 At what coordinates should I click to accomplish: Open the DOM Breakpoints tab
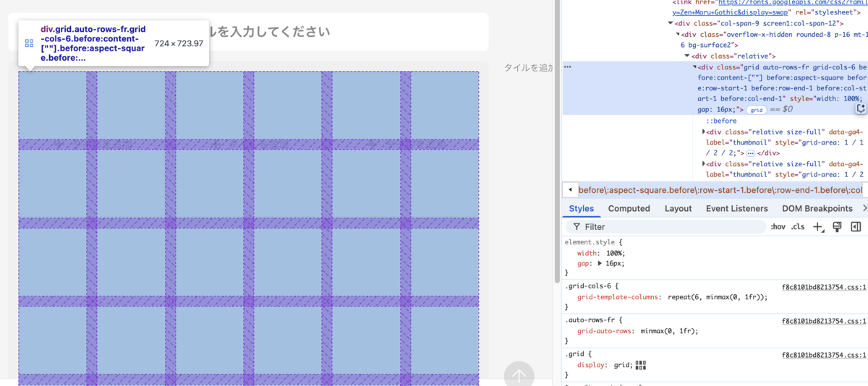817,208
